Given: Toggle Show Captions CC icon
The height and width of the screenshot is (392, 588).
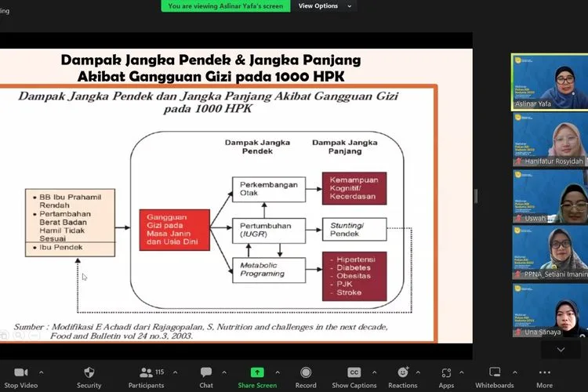Looking at the screenshot, I should click(354, 372).
